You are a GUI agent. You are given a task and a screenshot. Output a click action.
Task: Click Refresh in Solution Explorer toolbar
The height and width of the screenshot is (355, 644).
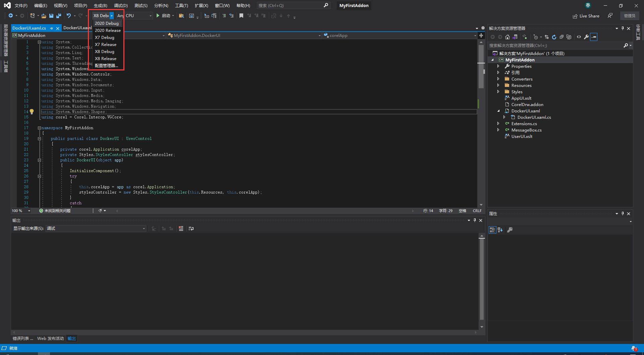(x=554, y=37)
